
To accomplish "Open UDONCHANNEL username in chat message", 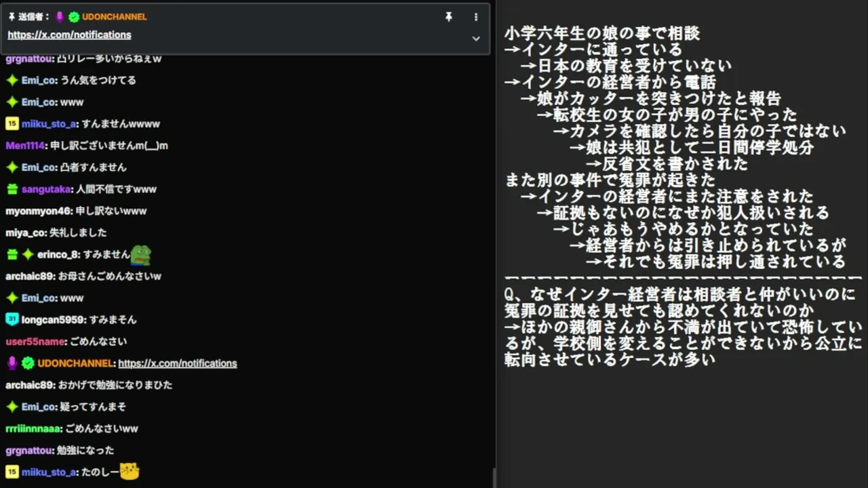I will [75, 363].
